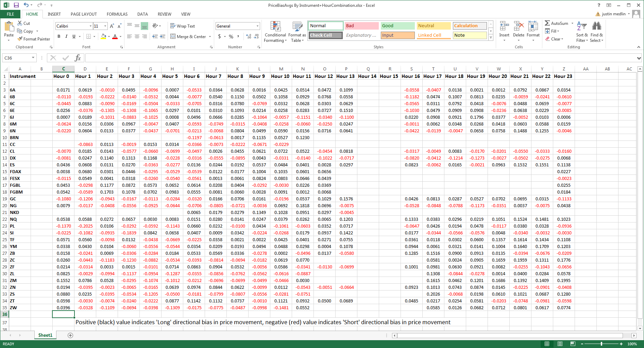
Task: Expand the font size dropdown
Action: (x=105, y=26)
